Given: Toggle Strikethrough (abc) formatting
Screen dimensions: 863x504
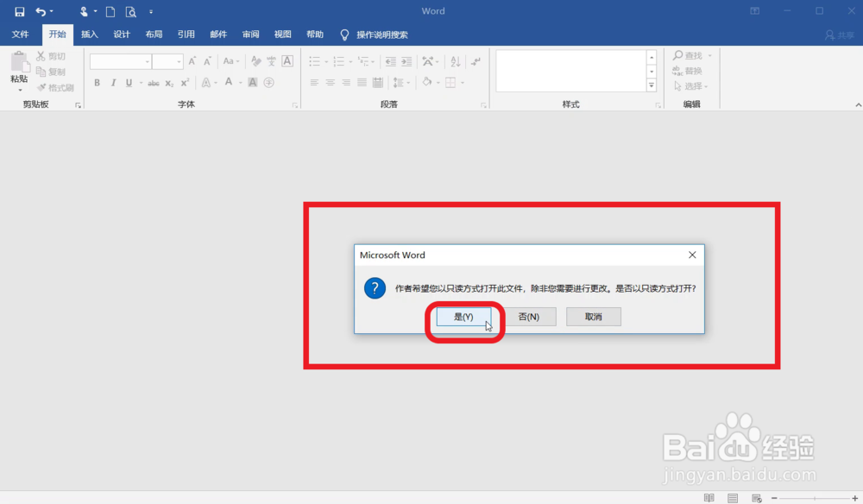Looking at the screenshot, I should coord(154,83).
